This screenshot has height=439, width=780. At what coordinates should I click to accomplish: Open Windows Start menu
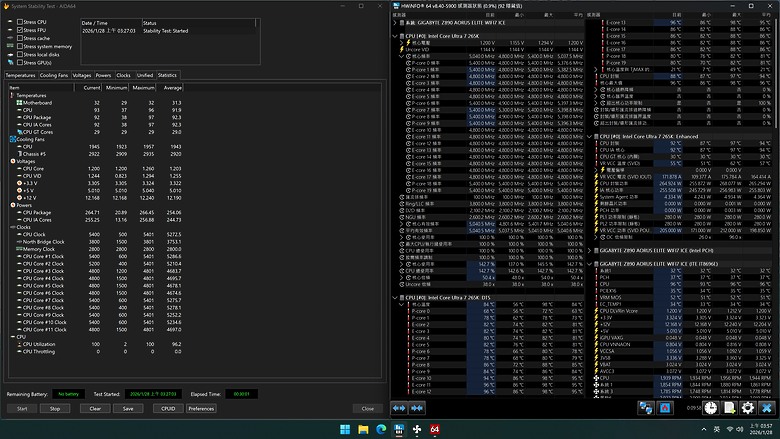[x=345, y=429]
